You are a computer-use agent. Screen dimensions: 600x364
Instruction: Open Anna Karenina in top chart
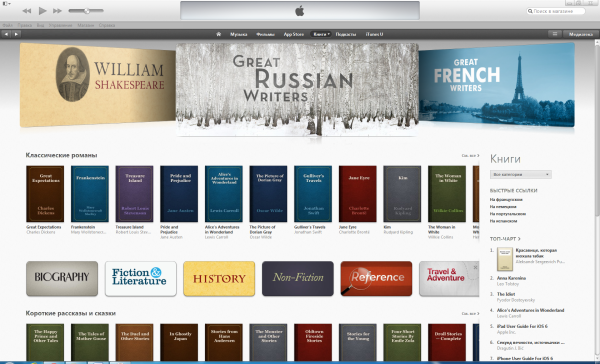pyautogui.click(x=511, y=278)
